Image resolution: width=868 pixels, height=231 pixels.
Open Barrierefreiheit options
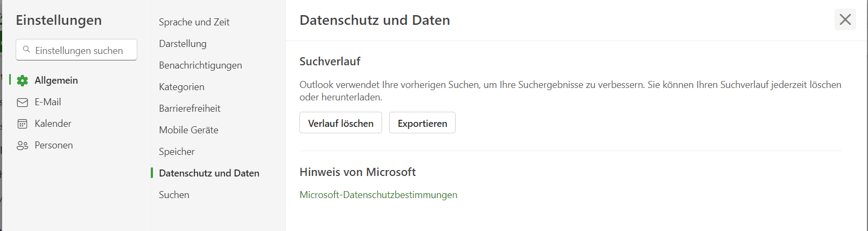pos(190,108)
